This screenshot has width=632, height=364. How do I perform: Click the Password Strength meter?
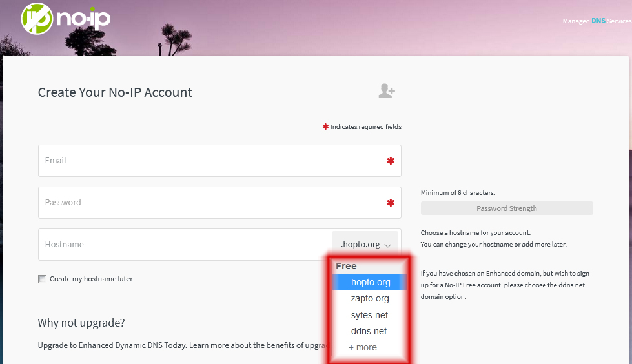[507, 208]
